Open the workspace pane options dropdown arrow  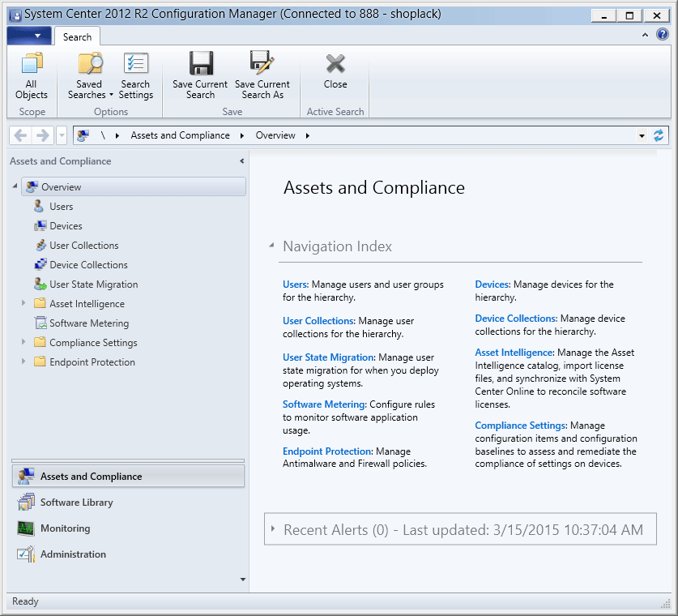[x=242, y=580]
